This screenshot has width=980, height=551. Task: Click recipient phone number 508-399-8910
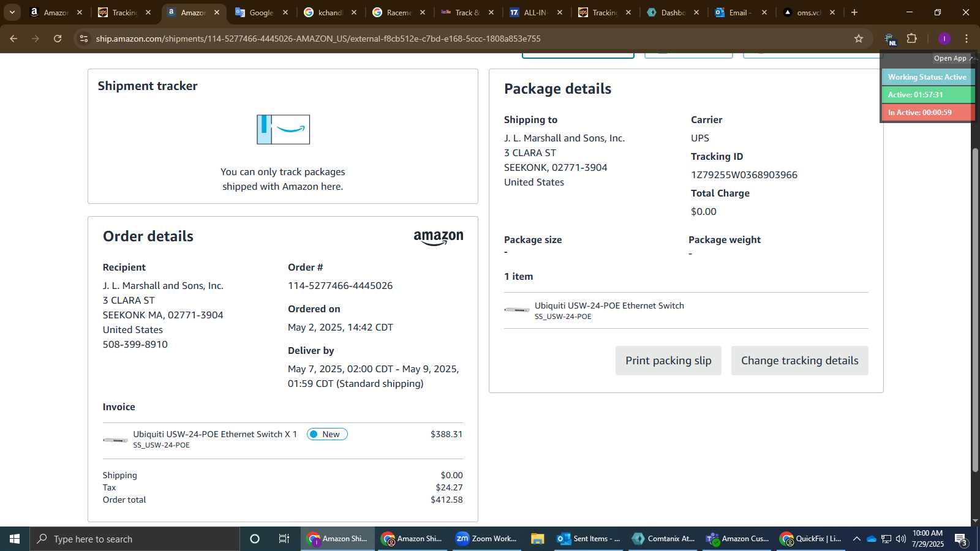click(135, 345)
